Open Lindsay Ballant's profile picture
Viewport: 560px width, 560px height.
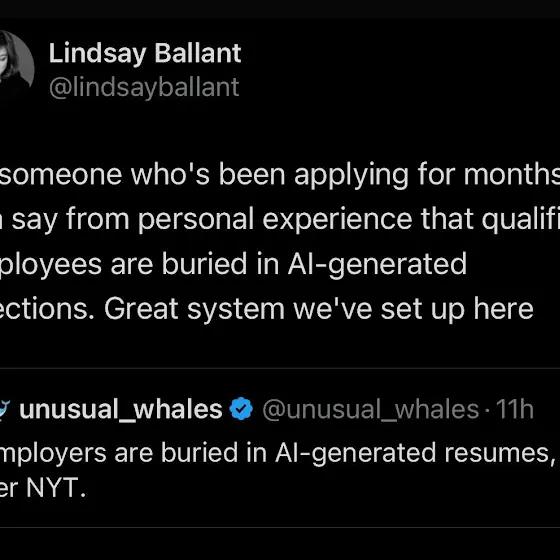15,61
